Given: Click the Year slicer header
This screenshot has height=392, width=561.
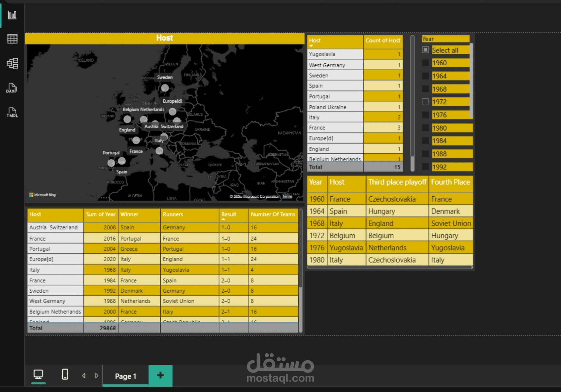Looking at the screenshot, I should pyautogui.click(x=445, y=39).
